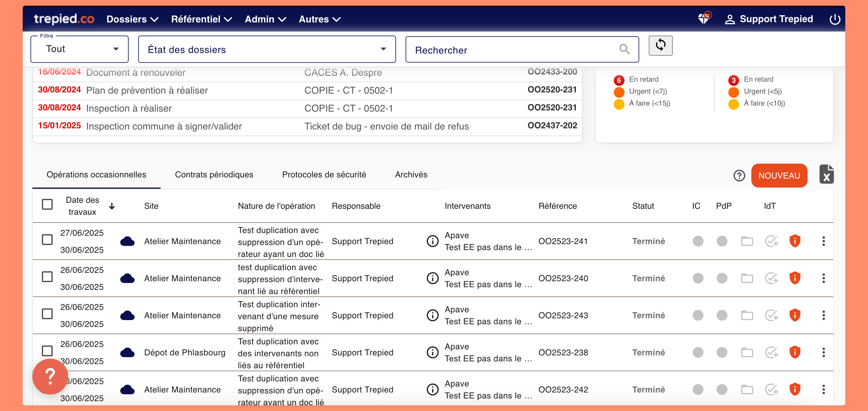
Task: Click the info icon on row OO2523-241
Action: [x=433, y=241]
